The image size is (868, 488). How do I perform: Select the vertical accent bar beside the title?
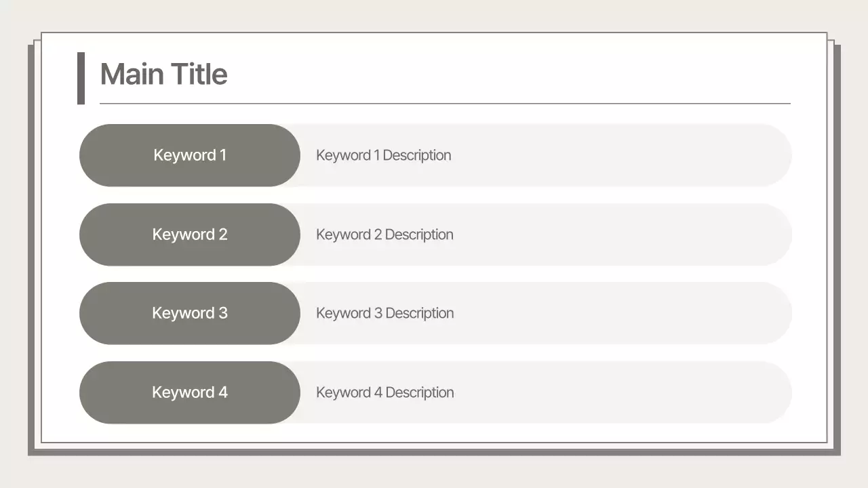[x=81, y=78]
